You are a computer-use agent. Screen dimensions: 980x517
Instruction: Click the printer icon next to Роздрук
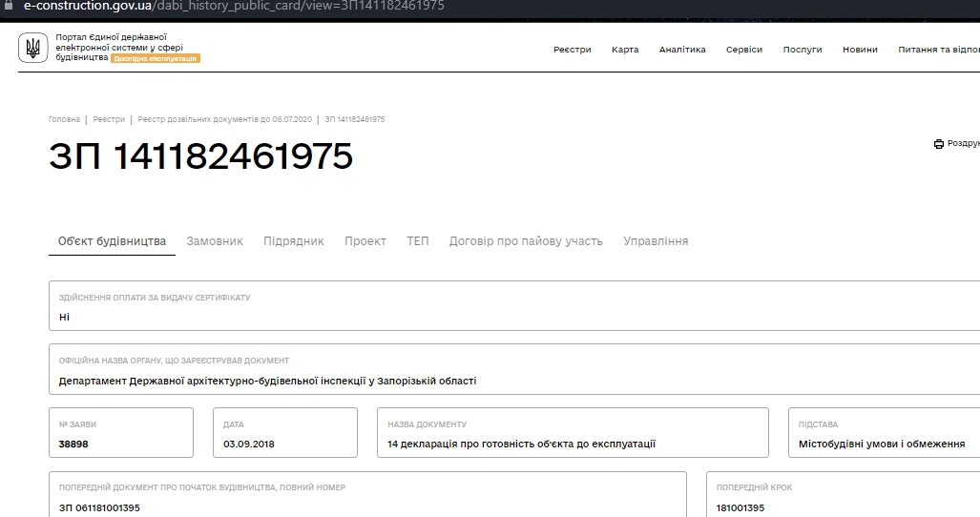click(939, 144)
